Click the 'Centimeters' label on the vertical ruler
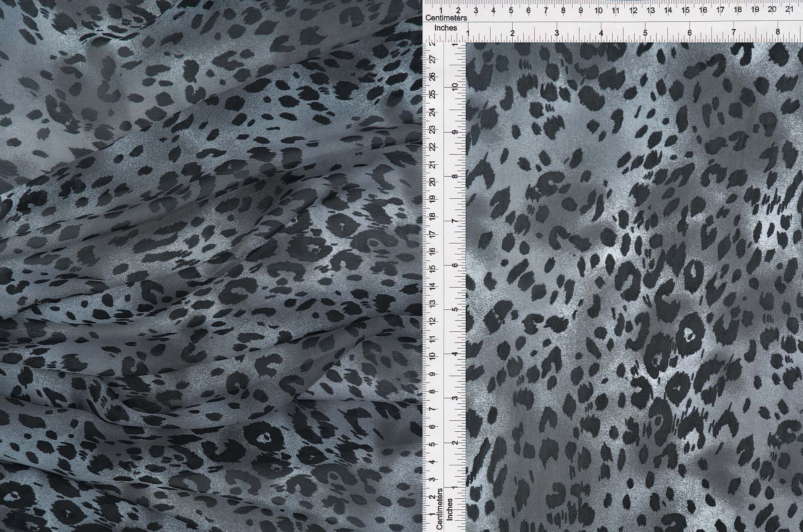 pos(439,508)
